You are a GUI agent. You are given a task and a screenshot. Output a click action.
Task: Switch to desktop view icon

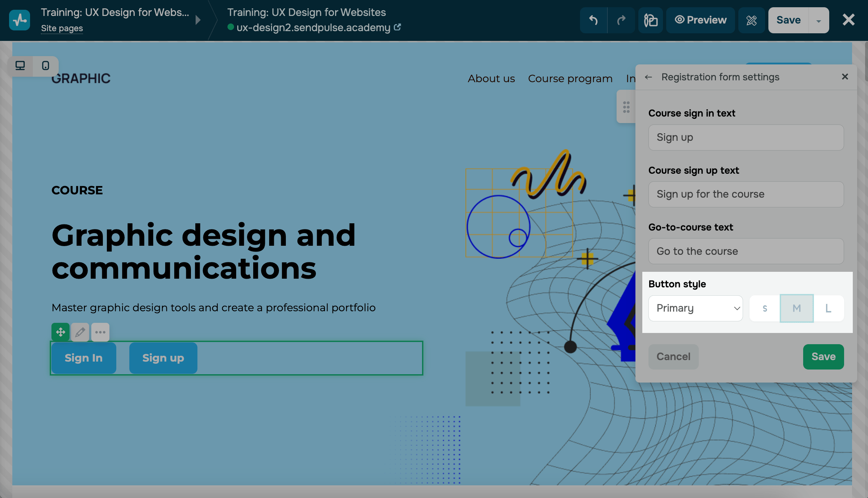coord(20,66)
